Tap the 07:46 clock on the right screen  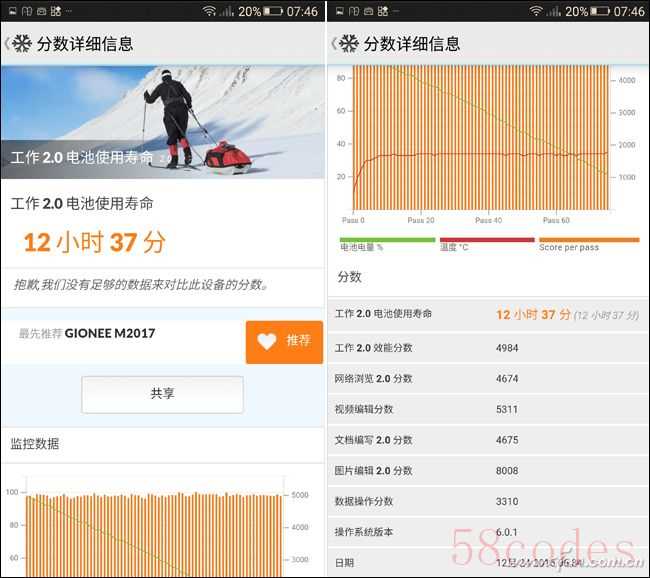point(629,11)
